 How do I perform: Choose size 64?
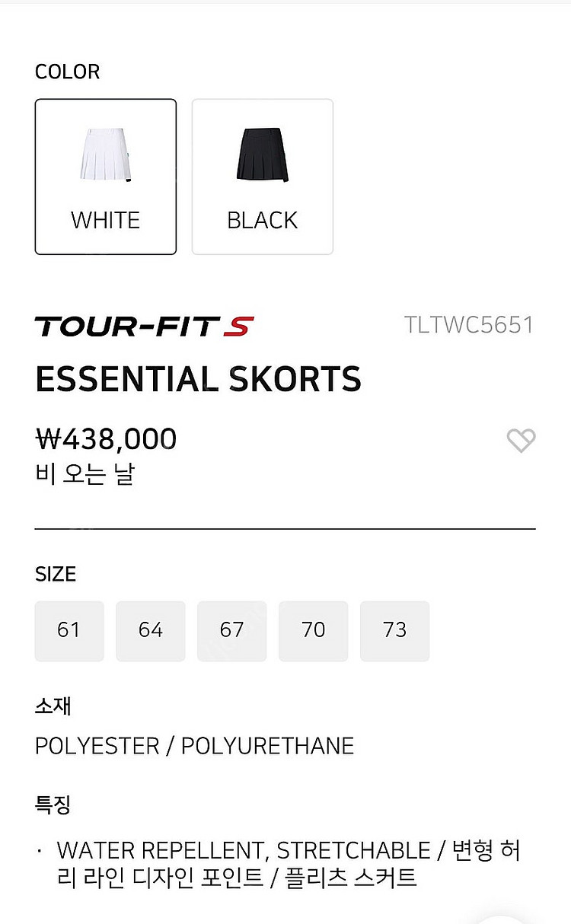tap(151, 631)
